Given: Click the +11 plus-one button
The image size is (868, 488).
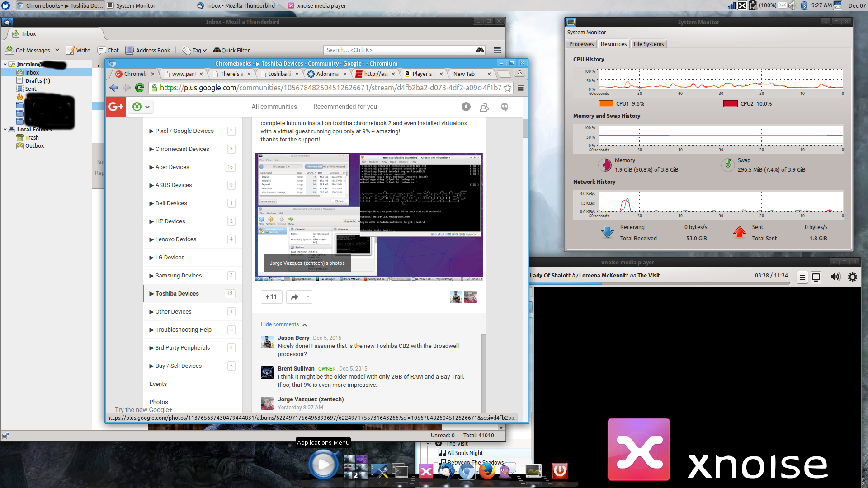Looking at the screenshot, I should coord(271,297).
